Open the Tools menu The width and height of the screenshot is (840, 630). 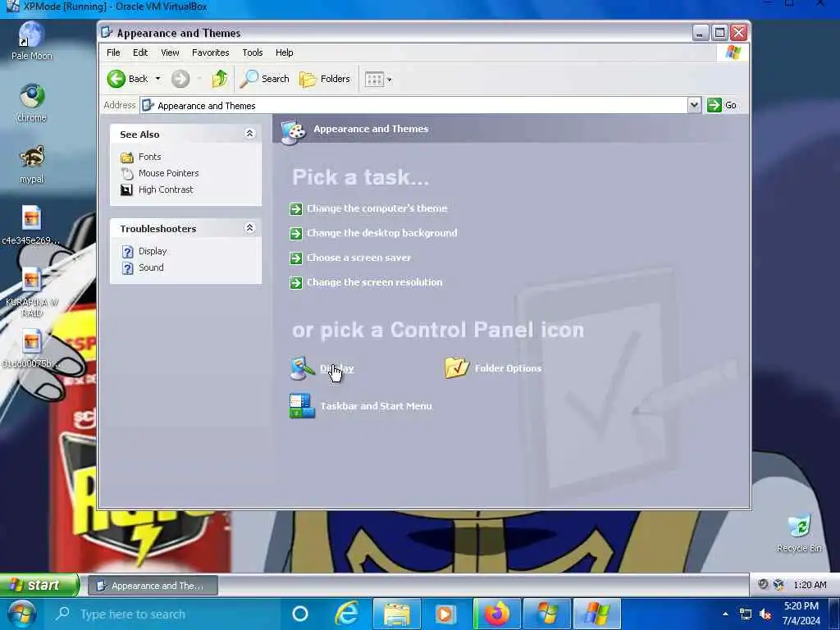(253, 52)
